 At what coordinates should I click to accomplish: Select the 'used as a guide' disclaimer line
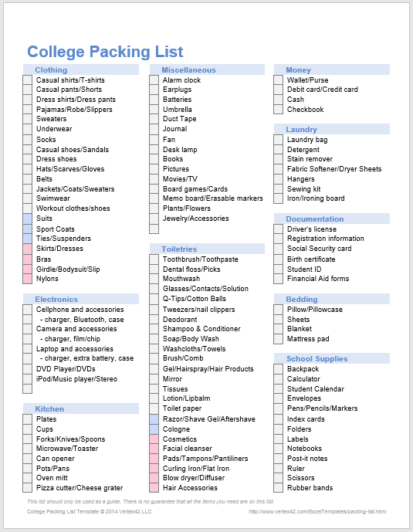pyautogui.click(x=151, y=501)
